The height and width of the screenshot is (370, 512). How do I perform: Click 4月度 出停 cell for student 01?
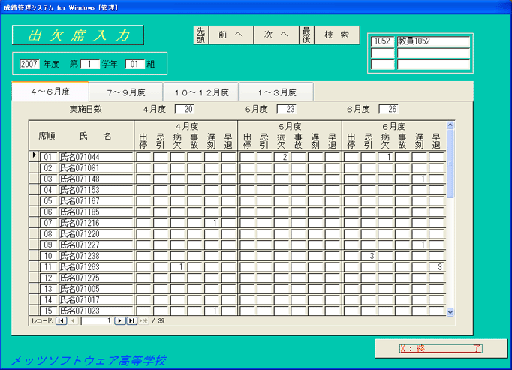(x=144, y=157)
